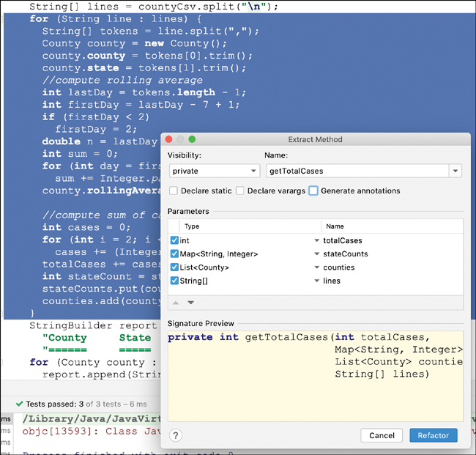Uncheck the String[] lines parameter checkbox

(x=174, y=281)
